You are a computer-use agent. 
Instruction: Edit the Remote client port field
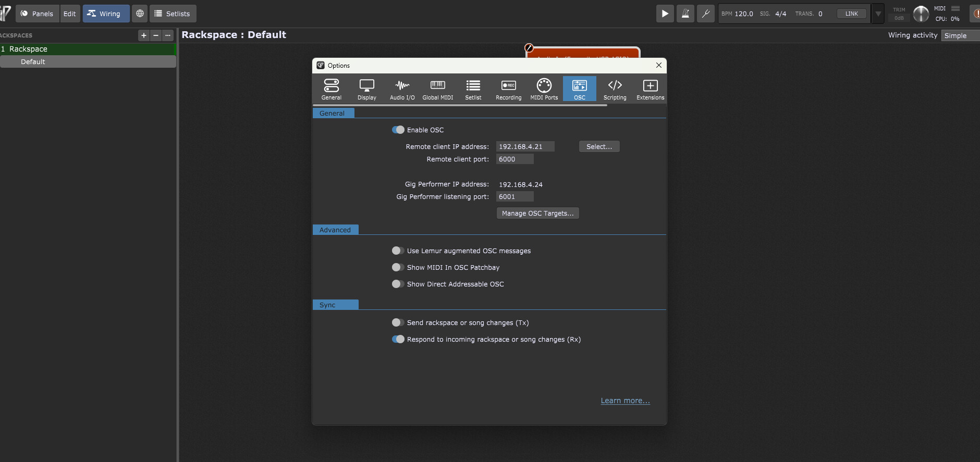tap(515, 159)
